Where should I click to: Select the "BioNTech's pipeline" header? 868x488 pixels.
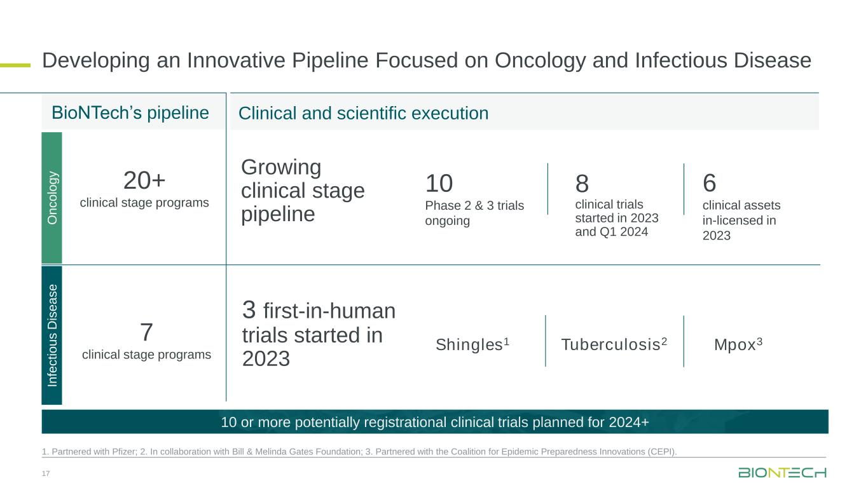130,112
